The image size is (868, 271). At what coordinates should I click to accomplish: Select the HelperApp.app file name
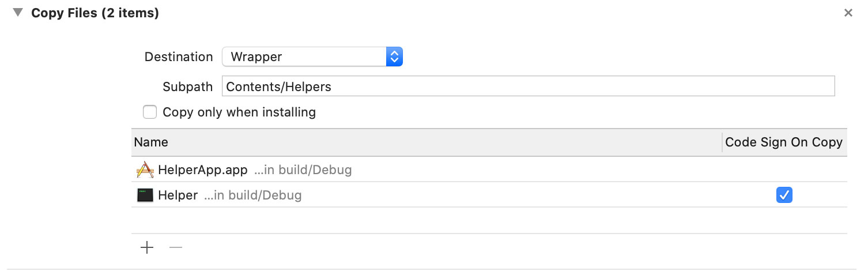(203, 170)
